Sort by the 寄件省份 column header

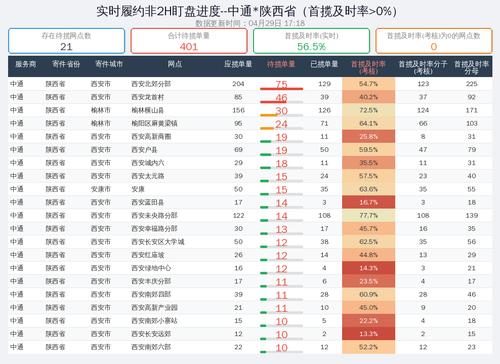(66, 64)
